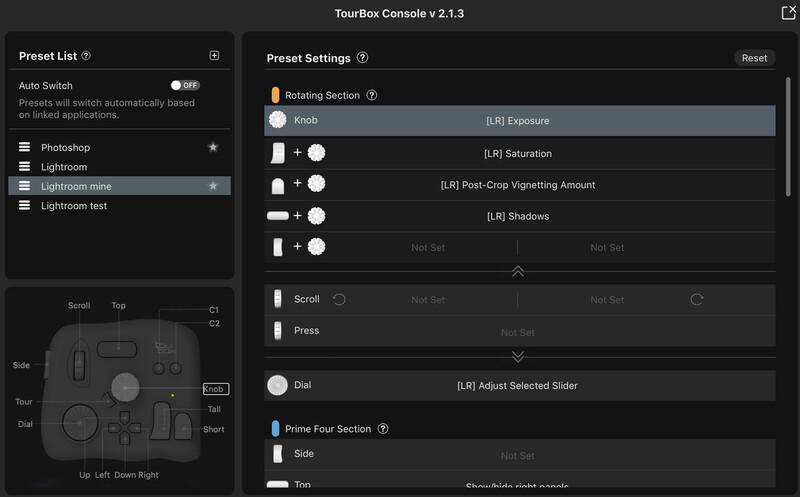Click the Tour label on device diagram
Viewport: 800px width, 497px height.
click(x=23, y=402)
